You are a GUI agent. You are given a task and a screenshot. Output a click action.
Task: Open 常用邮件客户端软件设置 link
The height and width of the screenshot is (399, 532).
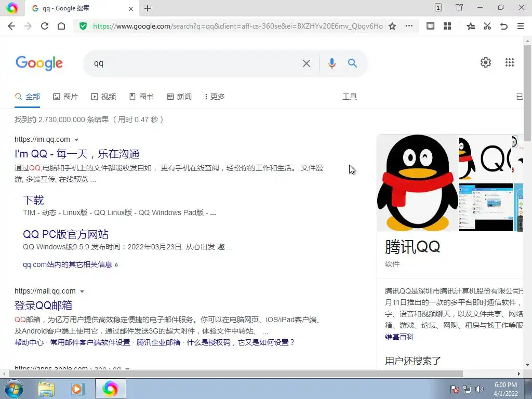90,342
